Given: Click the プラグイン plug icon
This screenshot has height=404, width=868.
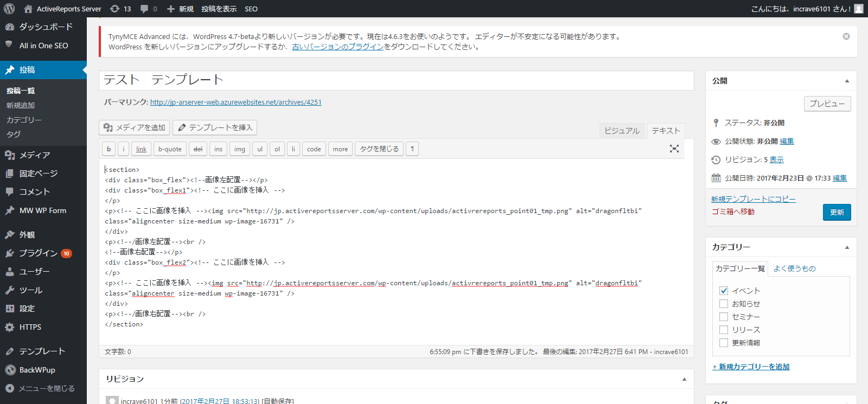Looking at the screenshot, I should [10, 253].
